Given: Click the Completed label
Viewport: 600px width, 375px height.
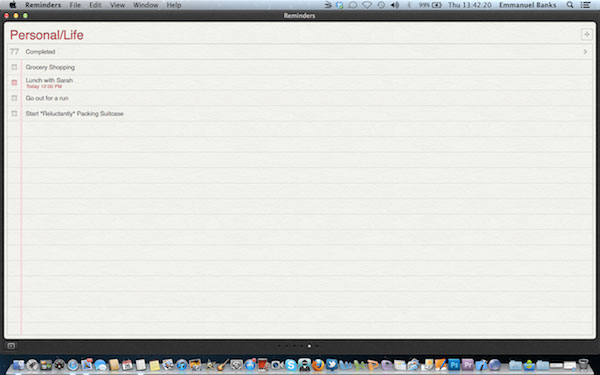Looking at the screenshot, I should (x=40, y=52).
